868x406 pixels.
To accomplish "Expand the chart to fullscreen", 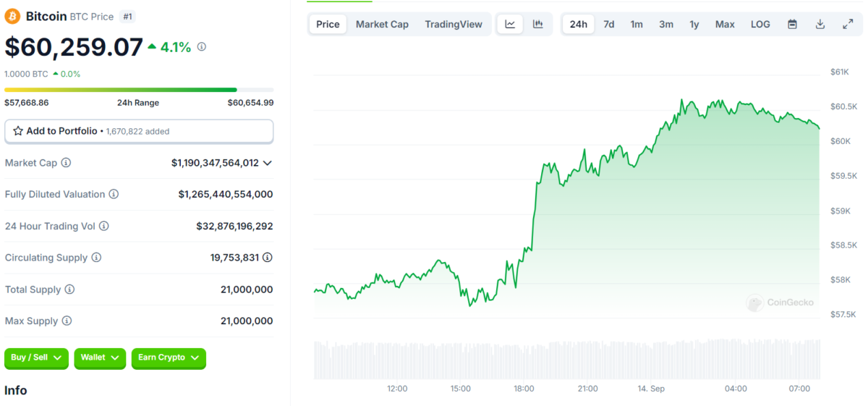I will point(848,24).
